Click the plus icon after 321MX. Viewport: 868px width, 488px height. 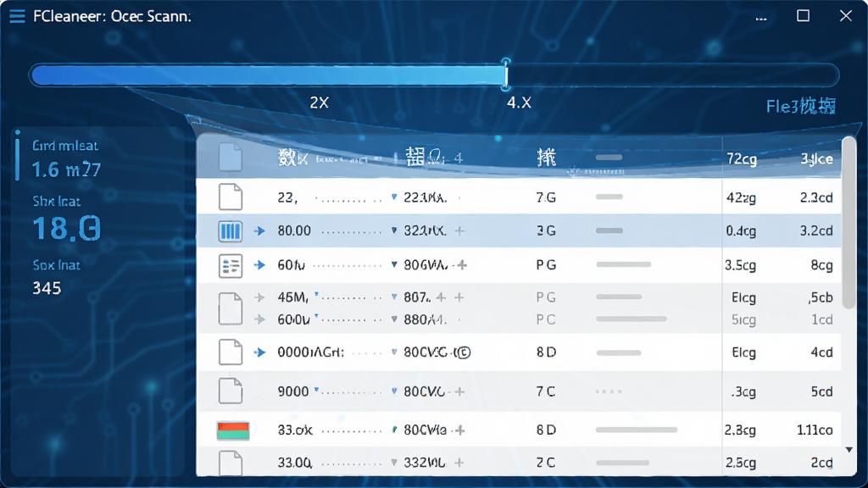459,230
